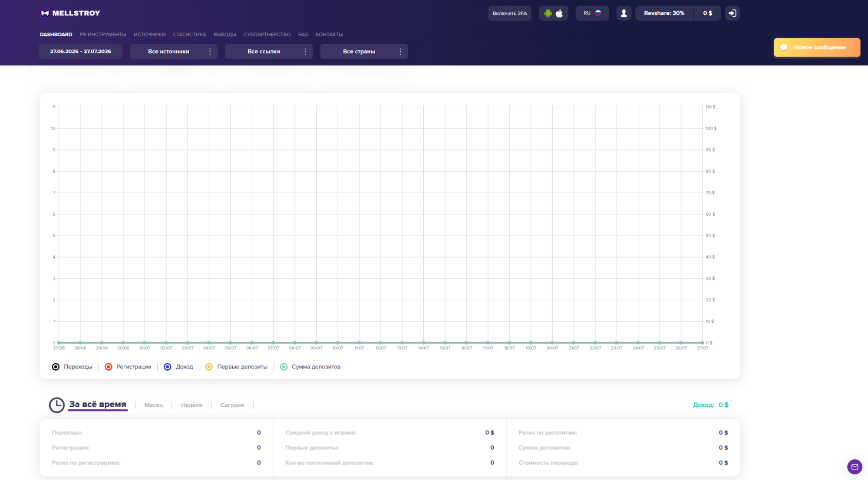The image size is (868, 480).
Task: Open the Apple app download icon
Action: [559, 13]
